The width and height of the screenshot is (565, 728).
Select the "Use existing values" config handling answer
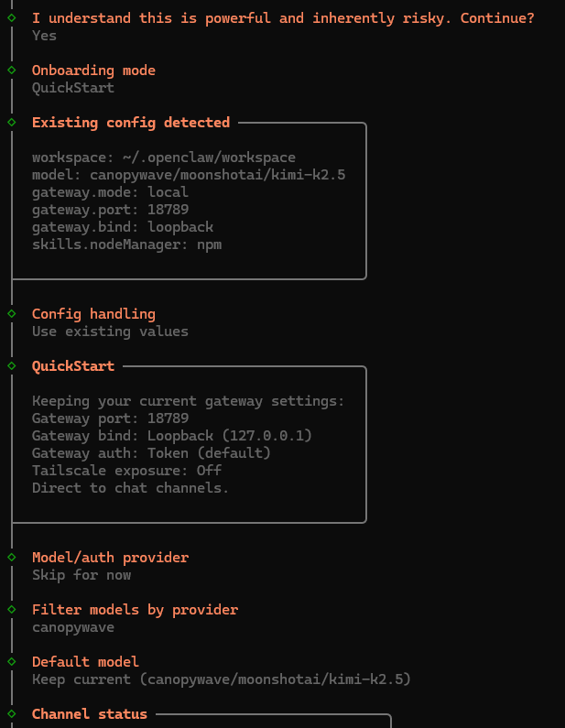[x=110, y=331]
